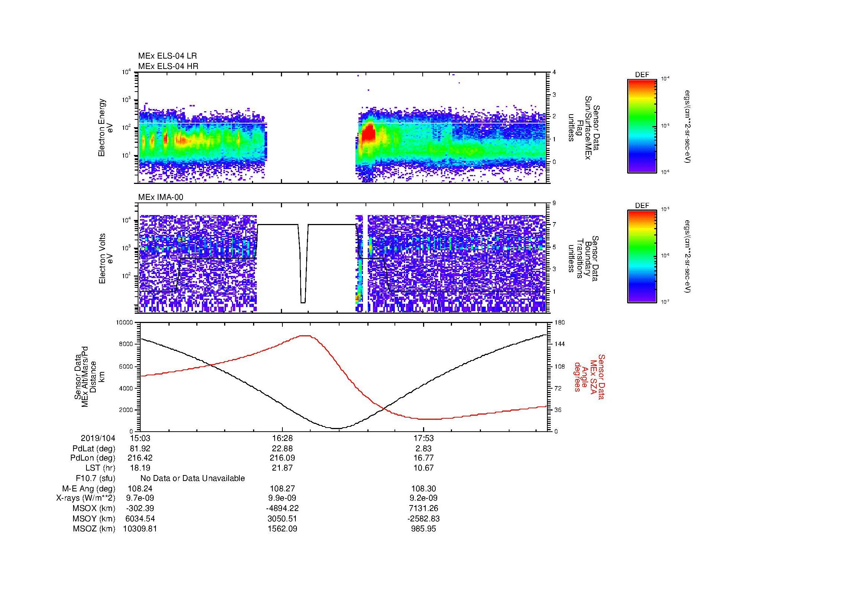Click the time tick '15:03'
The height and width of the screenshot is (613, 868).
[x=140, y=438]
